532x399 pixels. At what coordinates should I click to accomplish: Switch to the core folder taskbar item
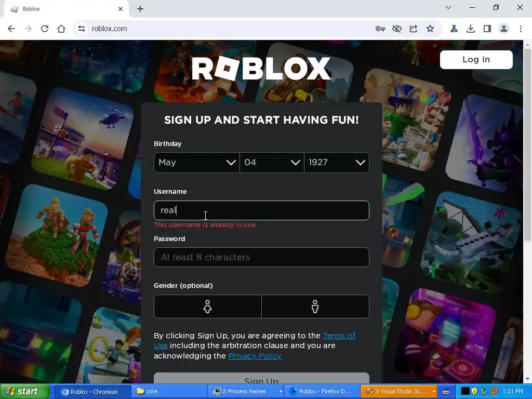(x=169, y=392)
